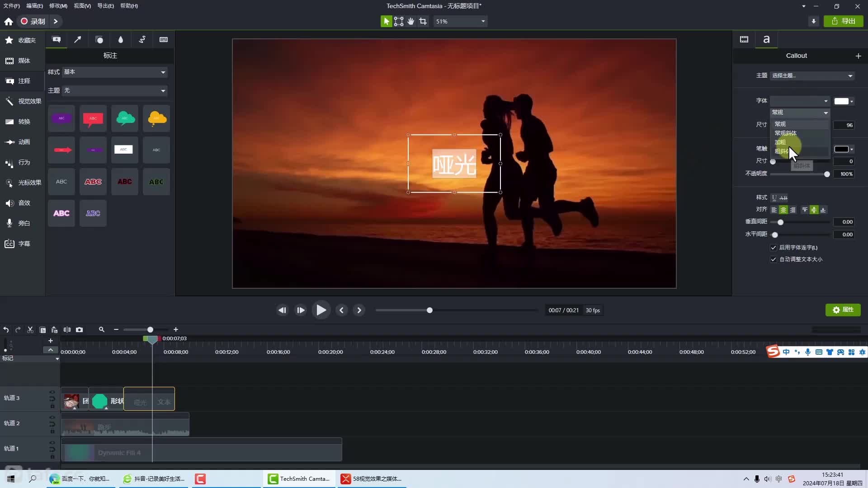Viewport: 868px width, 488px height.
Task: Open the 视觉效果 visual effects panel
Action: tap(22, 101)
